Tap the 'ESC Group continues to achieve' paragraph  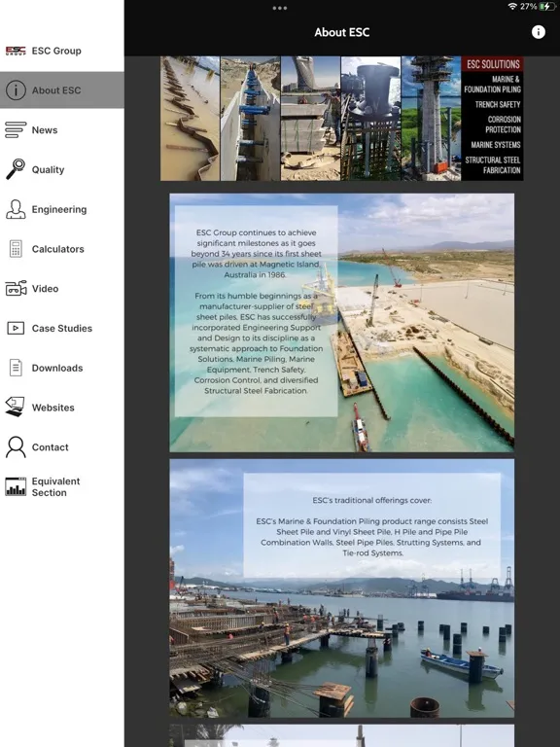pyautogui.click(x=257, y=254)
